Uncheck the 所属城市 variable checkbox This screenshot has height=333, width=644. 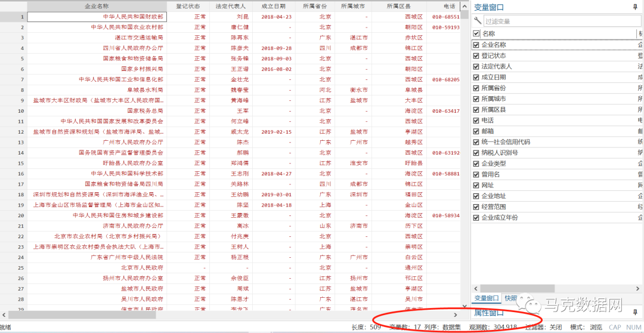(x=476, y=98)
